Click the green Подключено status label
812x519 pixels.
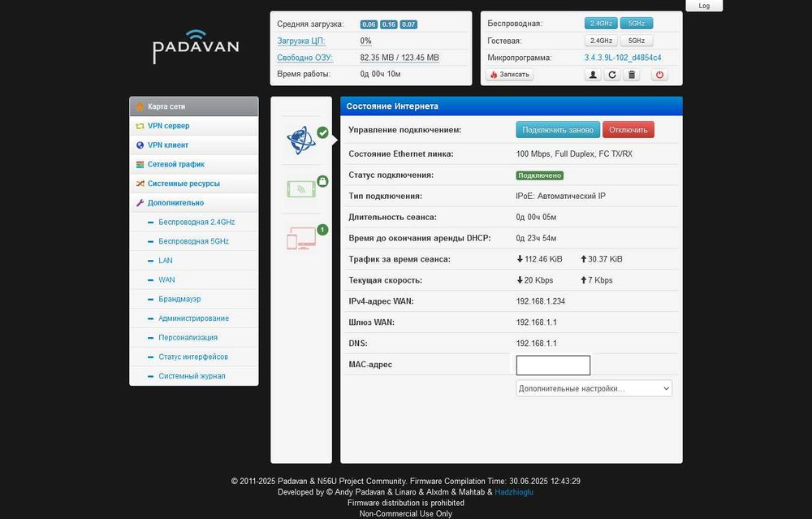(x=540, y=175)
